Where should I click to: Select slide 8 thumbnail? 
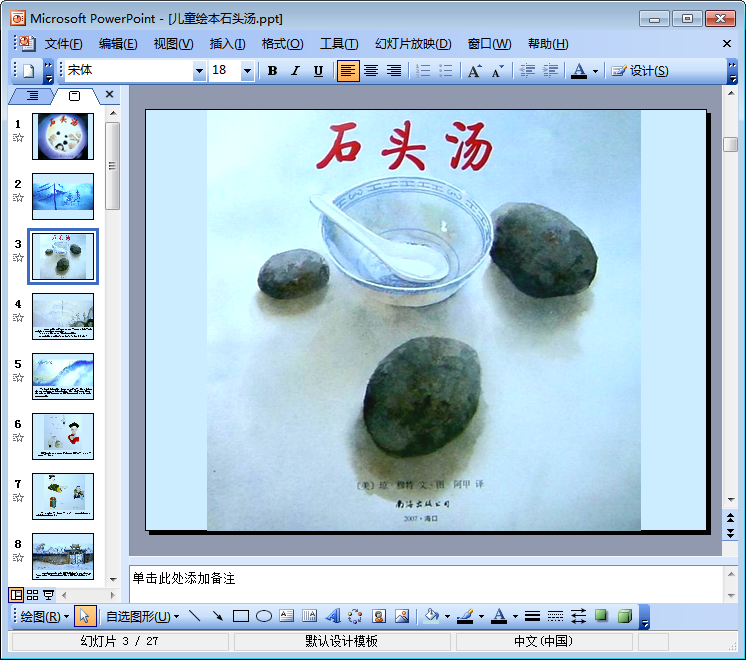pos(63,556)
